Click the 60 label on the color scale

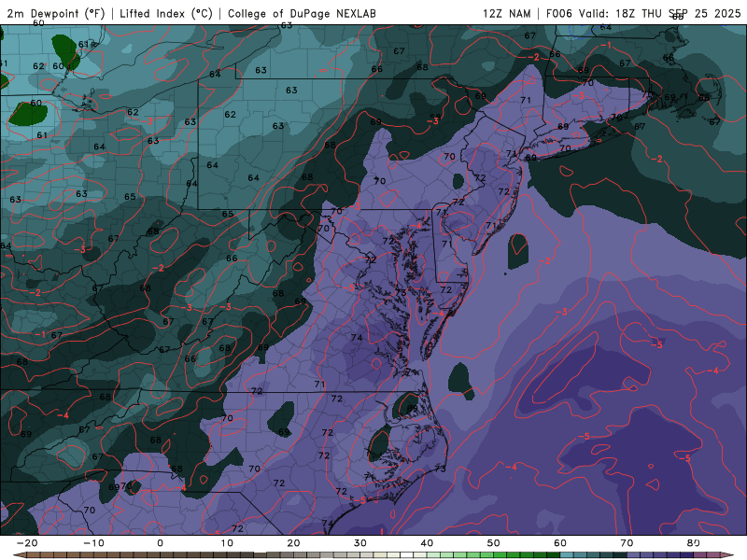tap(560, 543)
